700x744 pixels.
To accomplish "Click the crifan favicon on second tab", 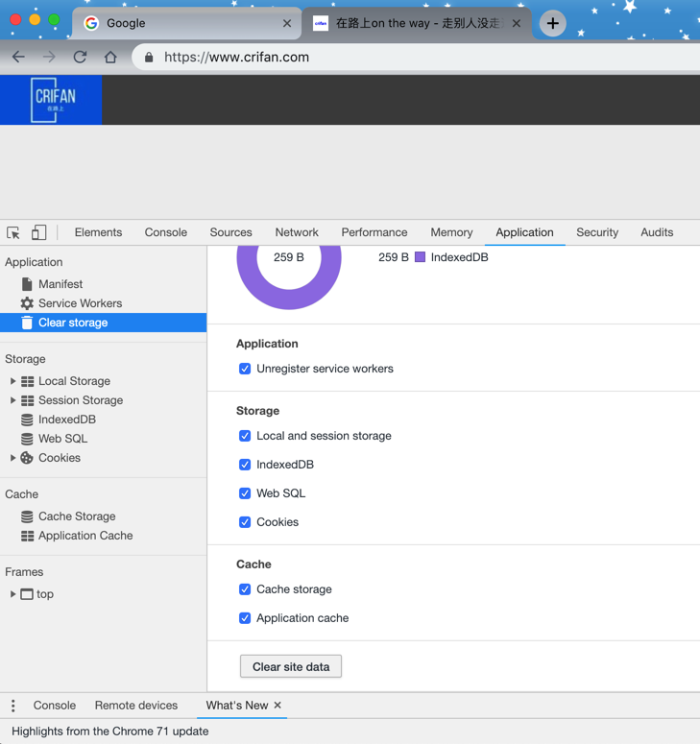I will (x=321, y=23).
